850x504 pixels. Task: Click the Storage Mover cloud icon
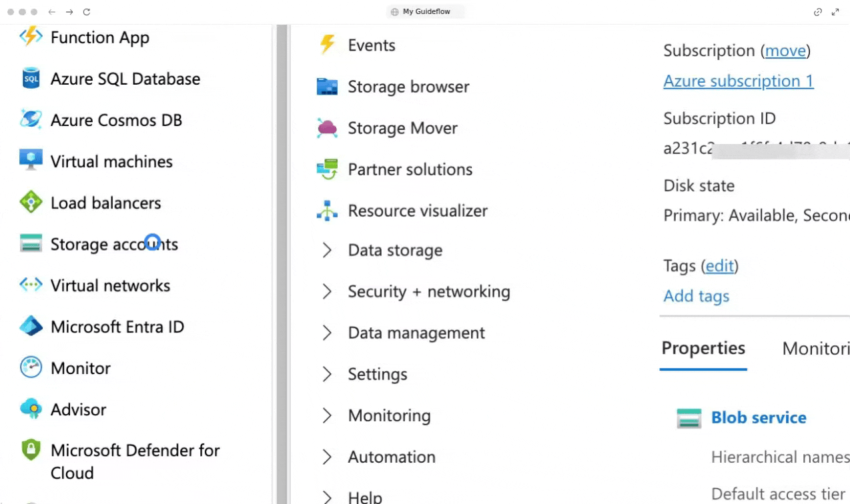pos(327,128)
